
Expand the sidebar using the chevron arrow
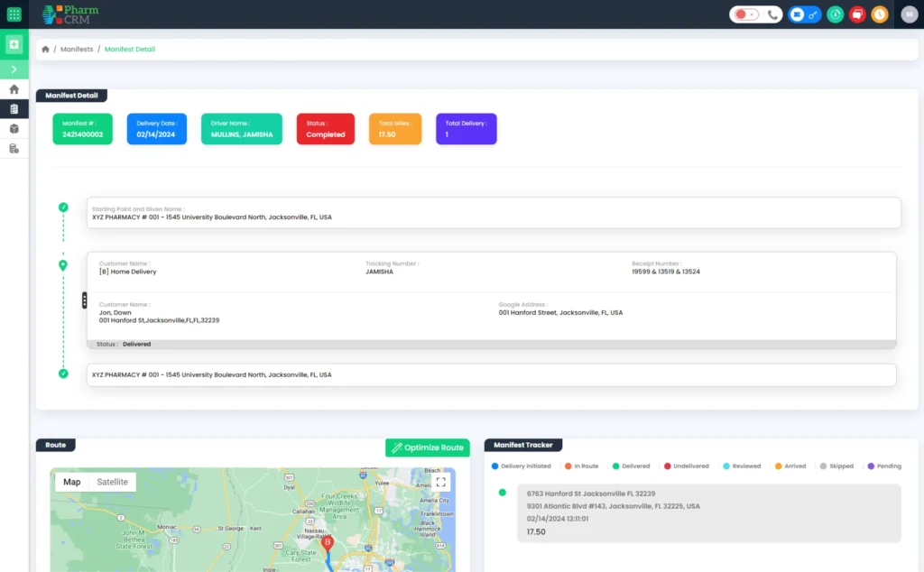pyautogui.click(x=14, y=69)
